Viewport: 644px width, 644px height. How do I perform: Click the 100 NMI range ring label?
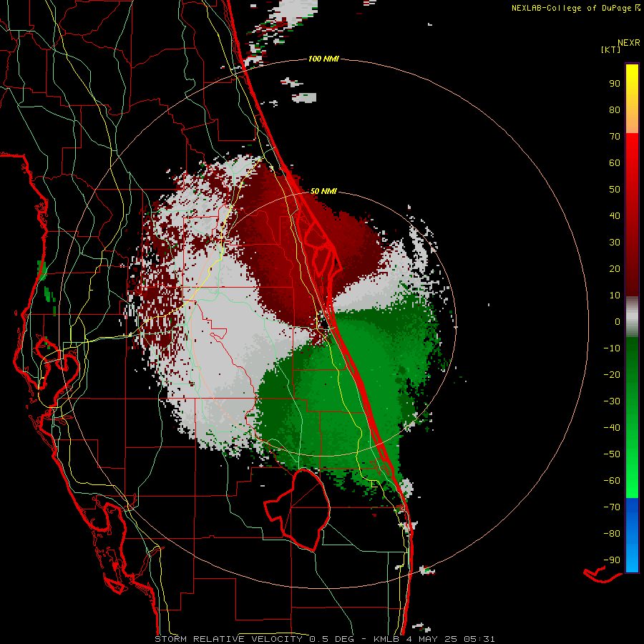(x=323, y=59)
